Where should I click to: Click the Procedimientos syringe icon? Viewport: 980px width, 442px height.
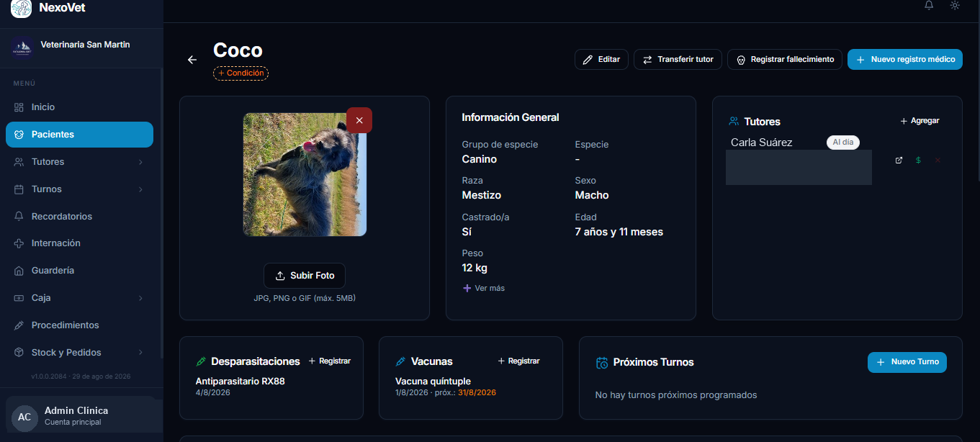coord(19,325)
